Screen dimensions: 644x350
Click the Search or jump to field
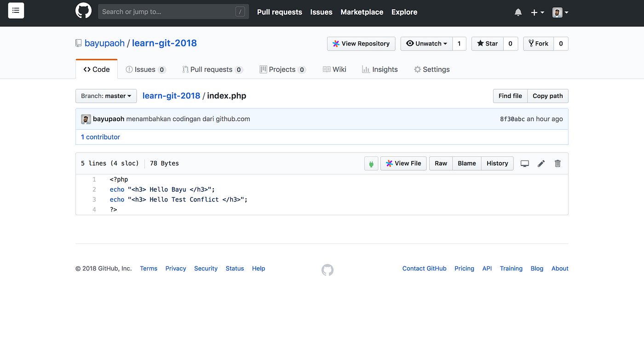[x=173, y=11]
